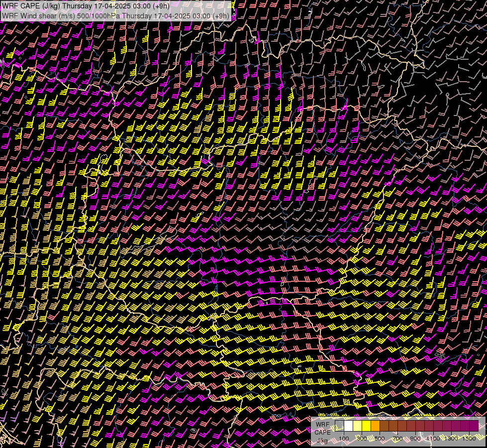Image resolution: width=487 pixels, height=448 pixels.
Task: Click the legend unit label 'J/kg'
Action: tap(322, 441)
